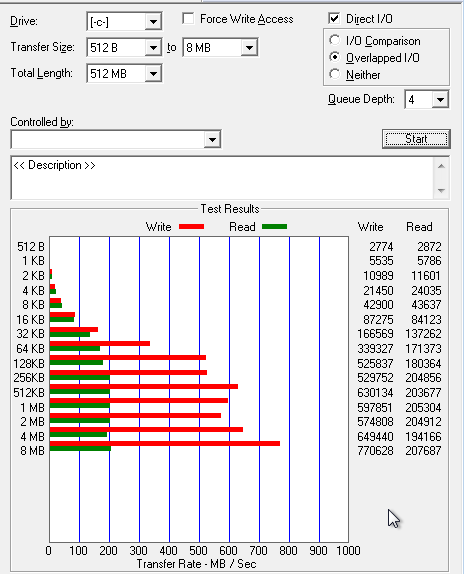This screenshot has height=574, width=464.
Task: Click the description scrollbar down arrow
Action: [x=441, y=191]
